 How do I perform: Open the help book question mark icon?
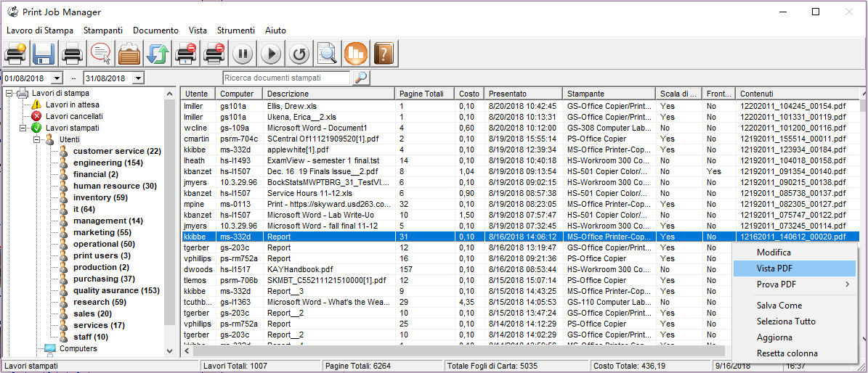coord(384,54)
